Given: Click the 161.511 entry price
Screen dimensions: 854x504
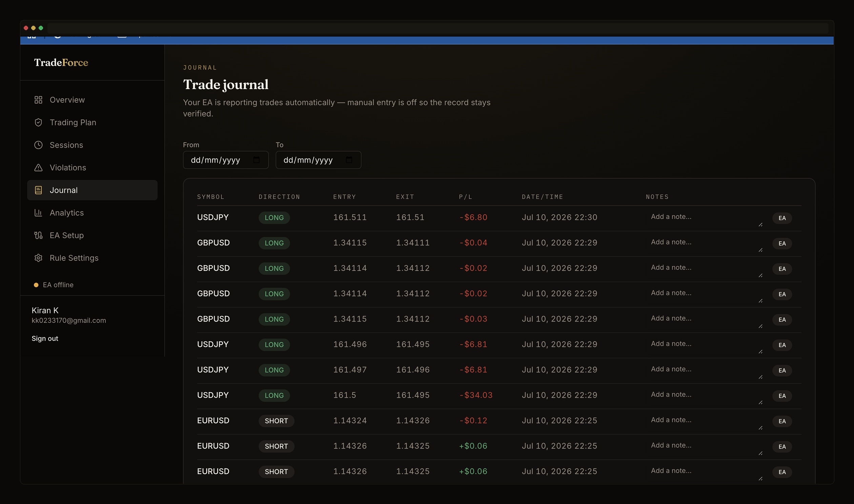Looking at the screenshot, I should point(350,217).
